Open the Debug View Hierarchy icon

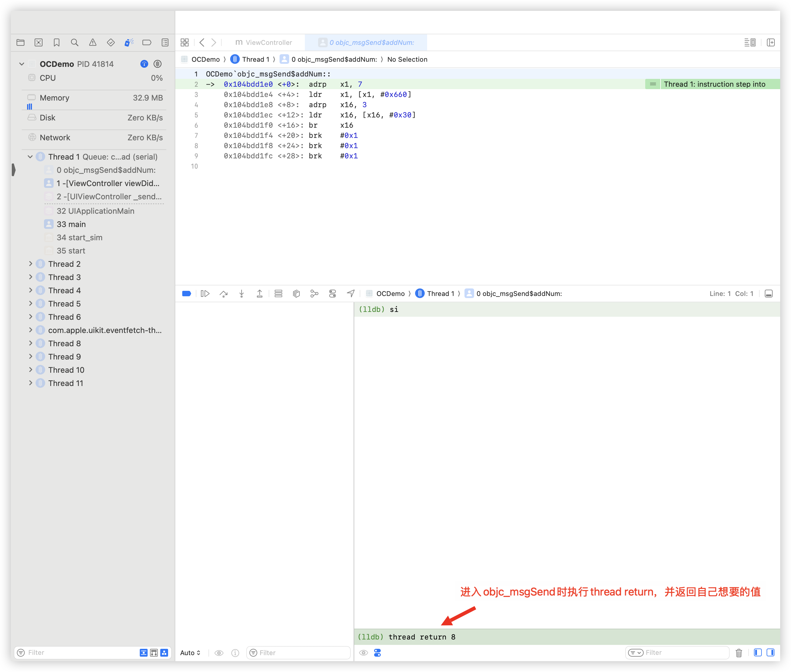(x=296, y=293)
